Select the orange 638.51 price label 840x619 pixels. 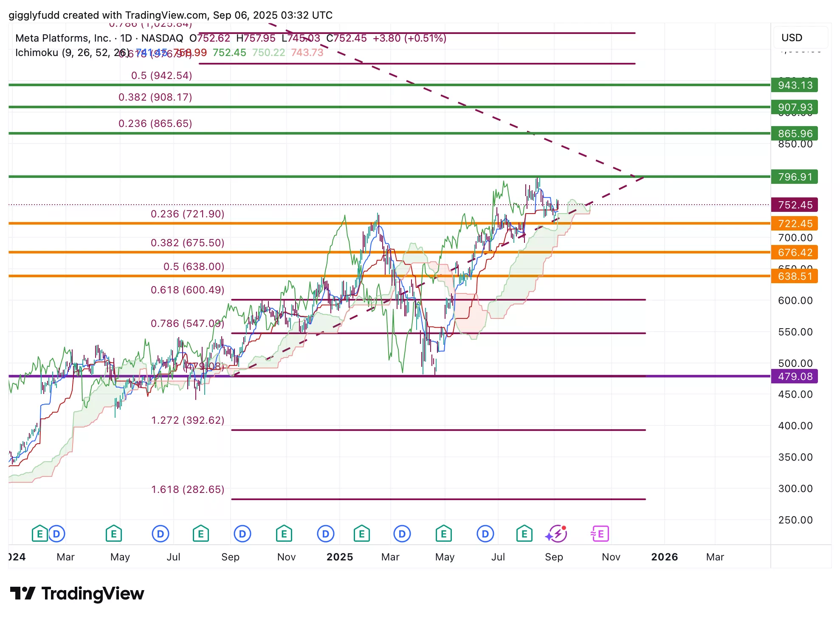click(x=795, y=276)
